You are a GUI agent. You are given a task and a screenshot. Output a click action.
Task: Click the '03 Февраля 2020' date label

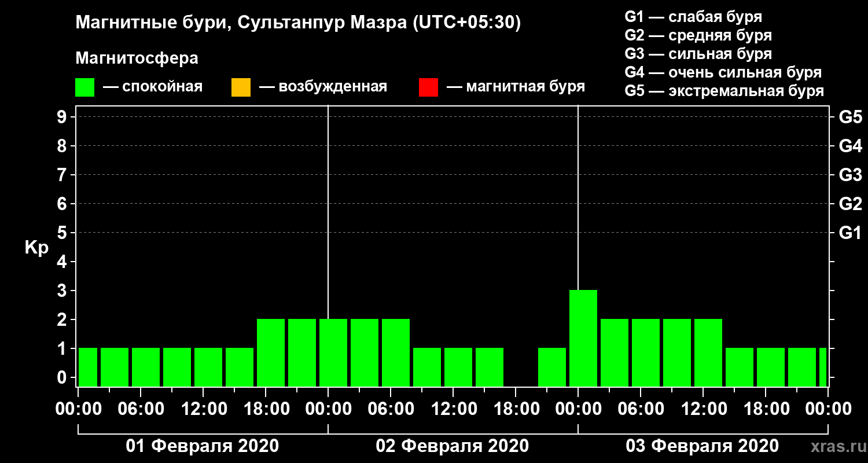(x=703, y=446)
